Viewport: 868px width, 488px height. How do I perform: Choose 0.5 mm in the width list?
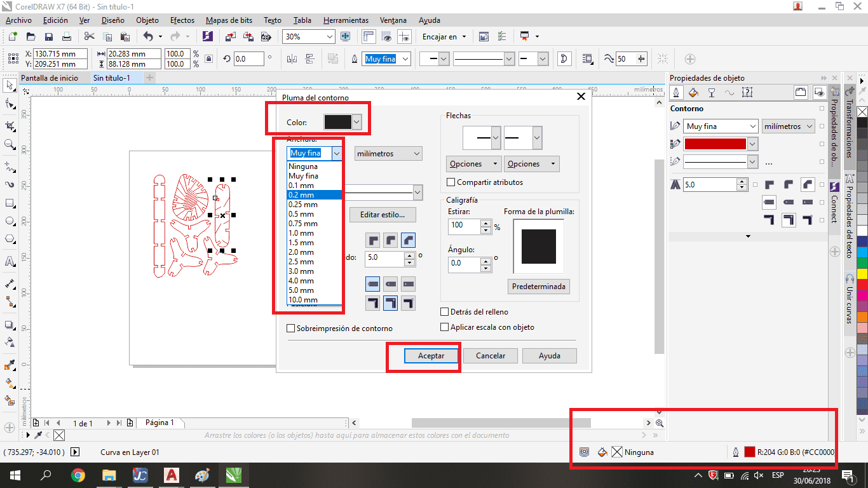(x=315, y=214)
